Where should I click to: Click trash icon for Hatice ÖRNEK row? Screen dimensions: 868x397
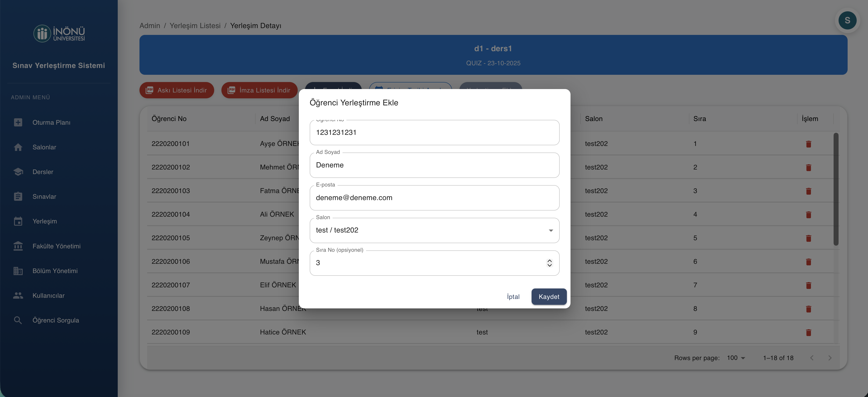click(x=808, y=333)
